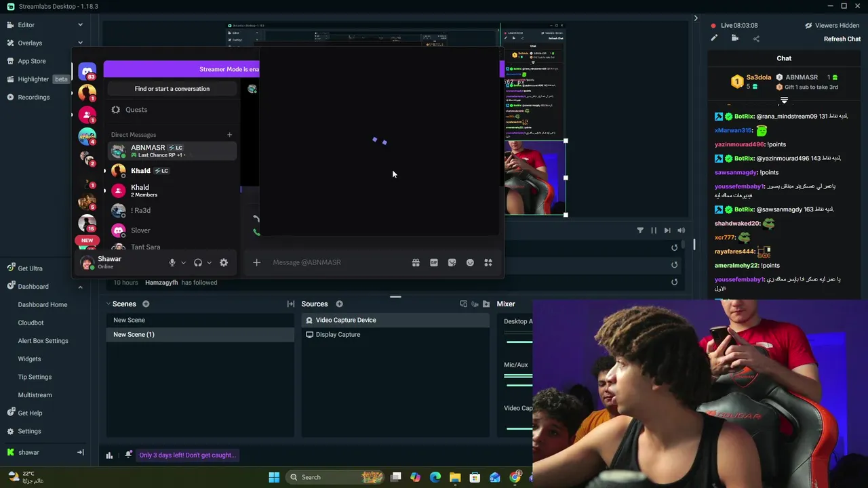The image size is (868, 488).
Task: Open Tip Settings
Action: click(35, 377)
